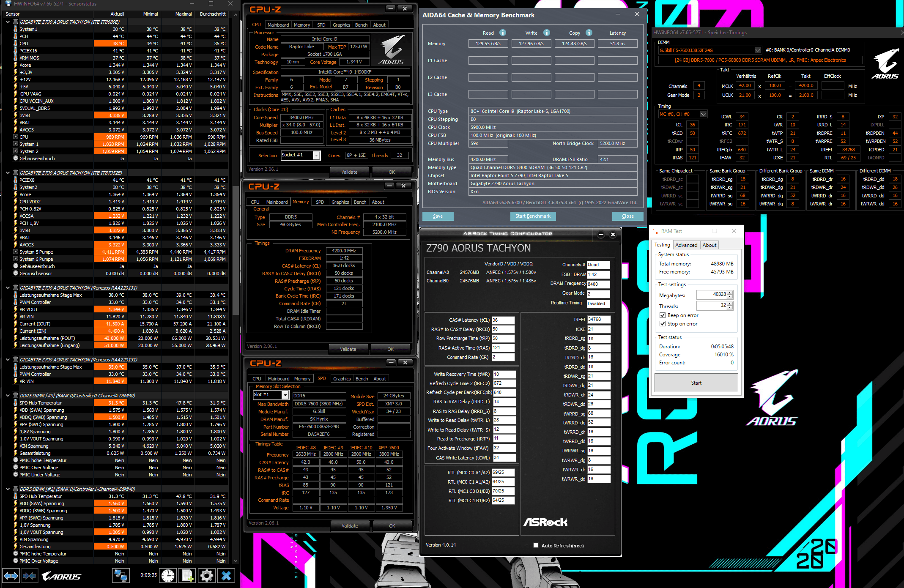Switch to Graphics tab in middle CPU-Z
This screenshot has height=588, width=904.
coord(340,202)
